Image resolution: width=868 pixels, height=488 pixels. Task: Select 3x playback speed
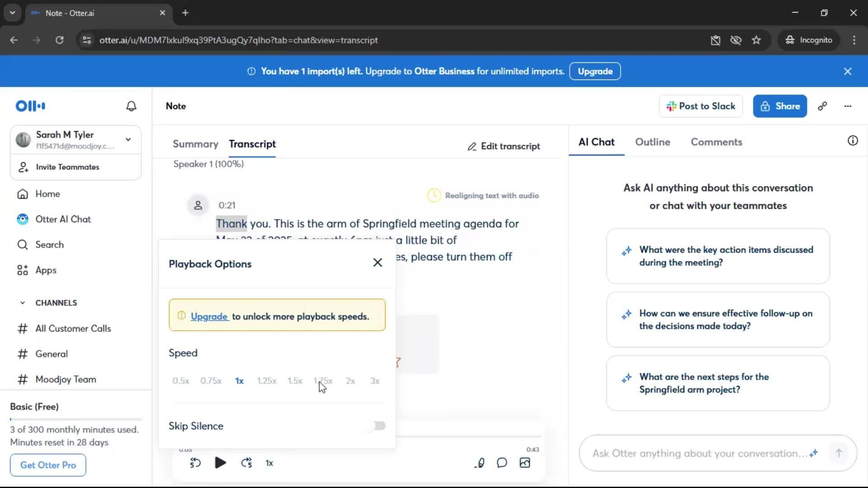click(x=375, y=381)
